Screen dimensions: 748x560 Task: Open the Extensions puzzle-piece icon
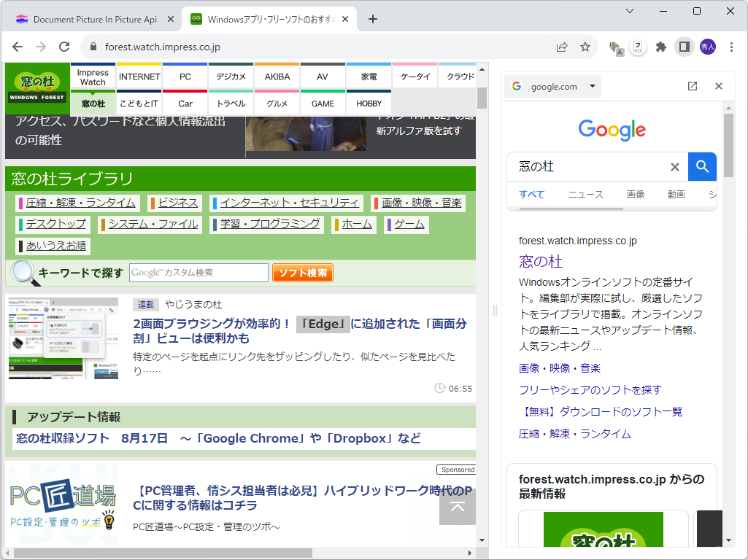click(660, 47)
